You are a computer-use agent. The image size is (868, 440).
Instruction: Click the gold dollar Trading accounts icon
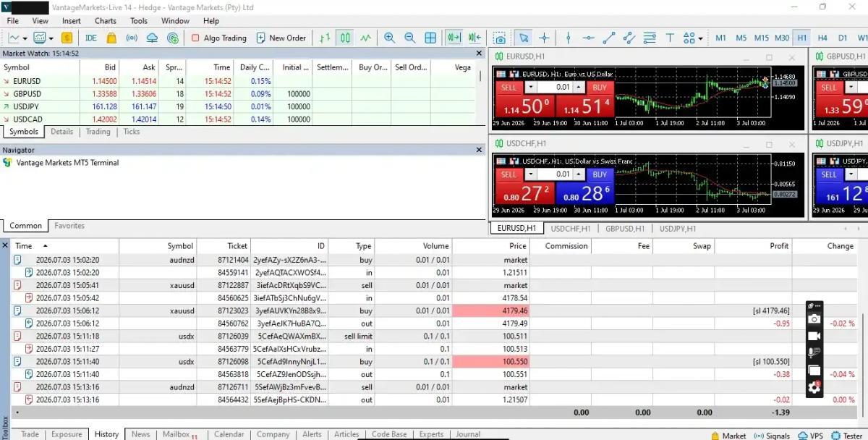[67, 38]
